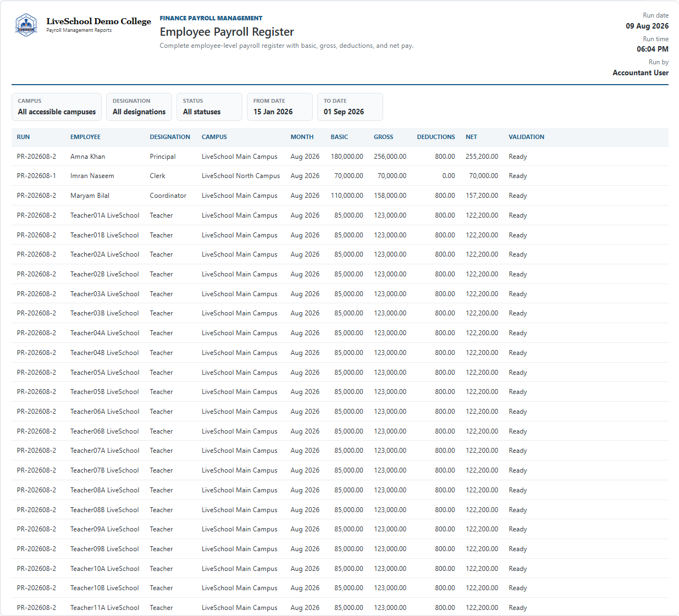Select the 'Employee Payroll Register' title
The width and height of the screenshot is (679, 616).
pos(227,32)
